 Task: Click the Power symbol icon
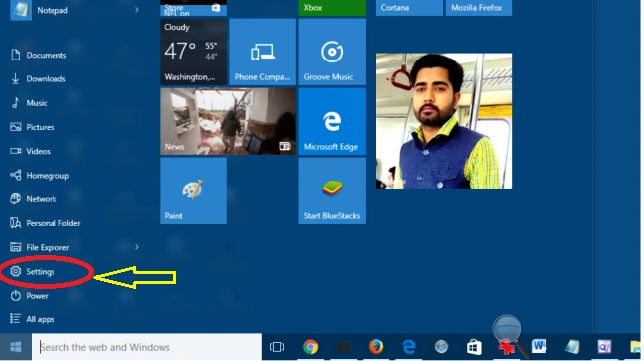pos(16,296)
